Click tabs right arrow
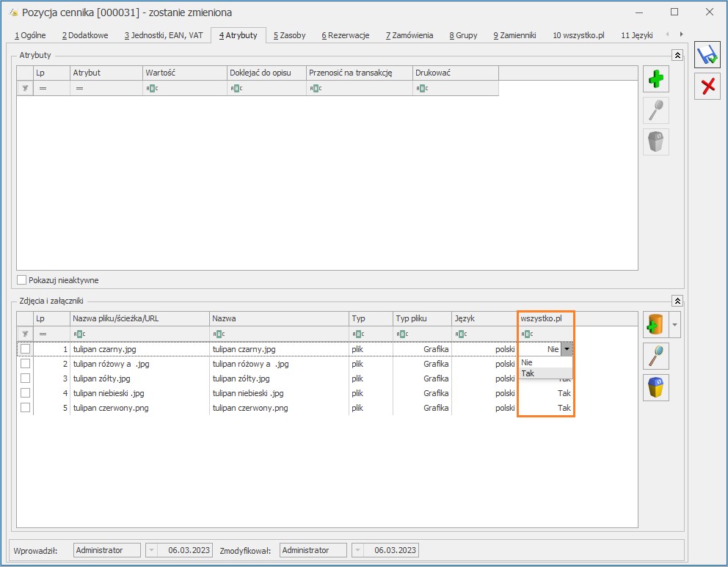Viewport: 728px width, 567px height. coord(681,34)
